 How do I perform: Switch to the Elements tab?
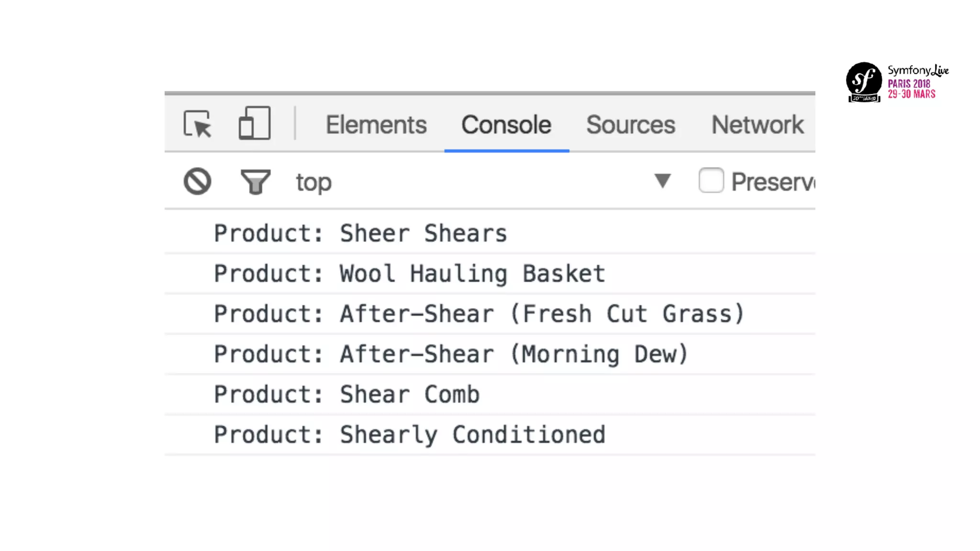[376, 125]
